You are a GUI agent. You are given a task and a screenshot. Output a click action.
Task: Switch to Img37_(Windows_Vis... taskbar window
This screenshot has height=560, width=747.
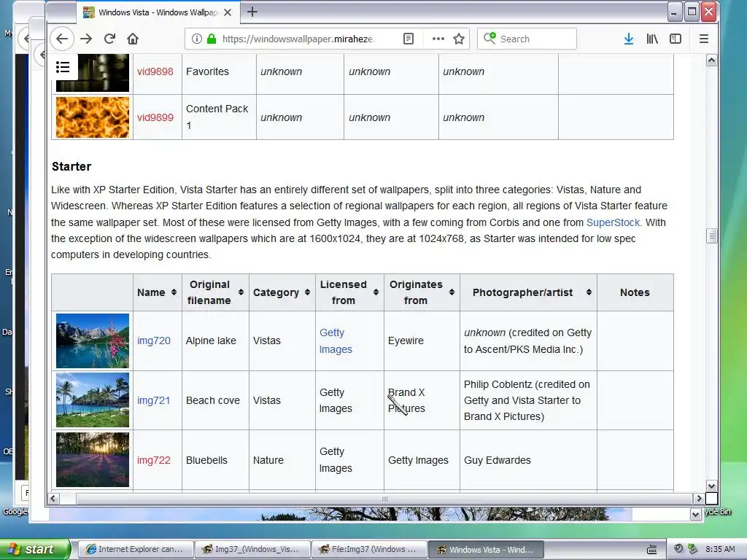(252, 549)
